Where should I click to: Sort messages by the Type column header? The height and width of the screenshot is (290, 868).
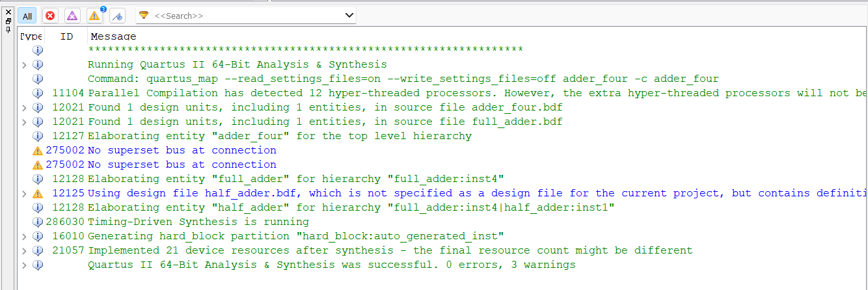click(x=31, y=36)
